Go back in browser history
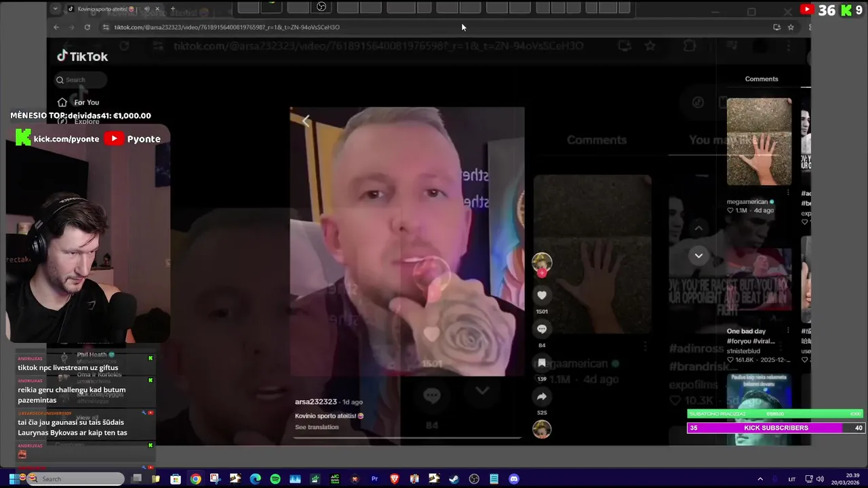This screenshot has width=868, height=488. [x=56, y=27]
